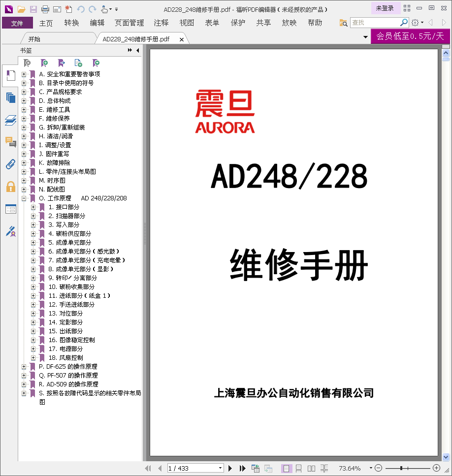Click the magnifier search icon
This screenshot has width=452, height=476.
click(404, 22)
